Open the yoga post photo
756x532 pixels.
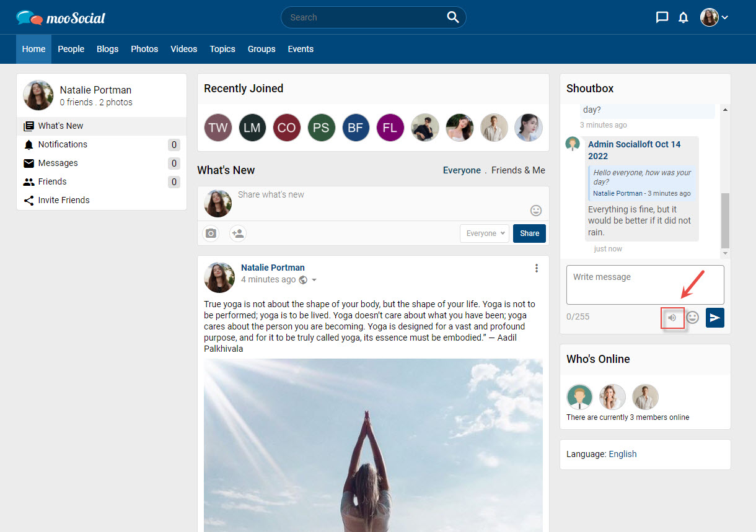tap(373, 445)
